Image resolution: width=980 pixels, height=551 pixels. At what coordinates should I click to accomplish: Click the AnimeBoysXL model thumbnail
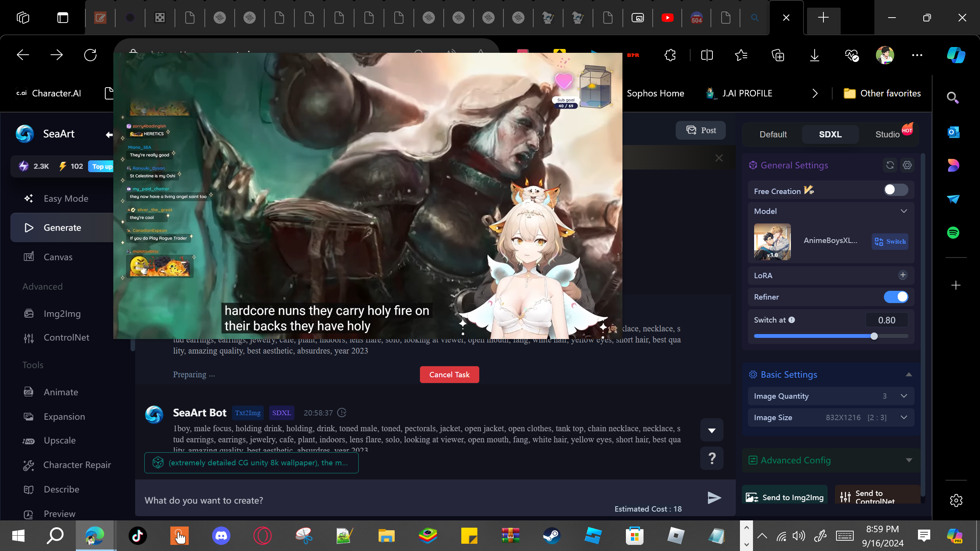[x=773, y=242]
